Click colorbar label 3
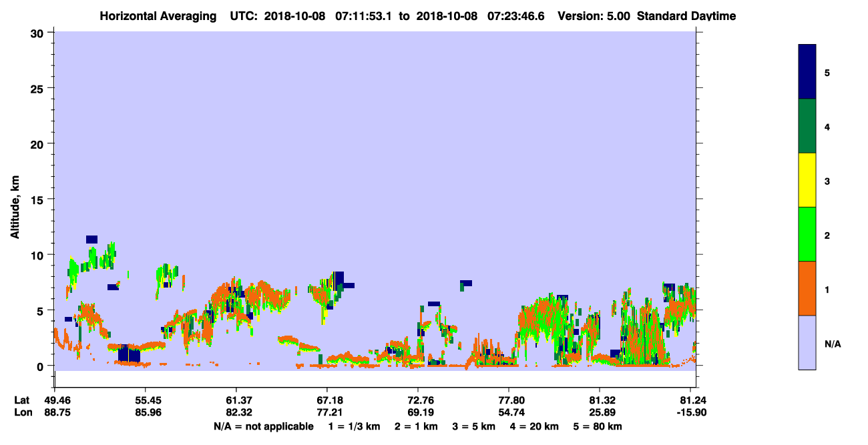Screen dimensions: 868x445 click(827, 181)
